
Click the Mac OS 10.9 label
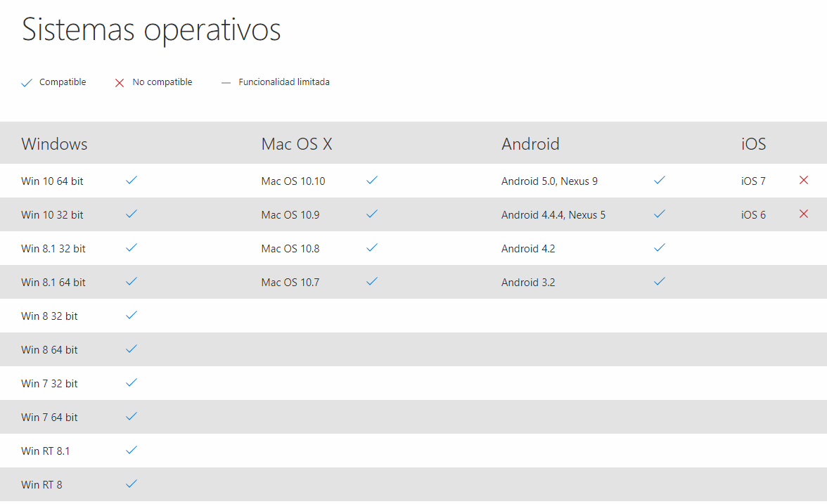pyautogui.click(x=290, y=215)
